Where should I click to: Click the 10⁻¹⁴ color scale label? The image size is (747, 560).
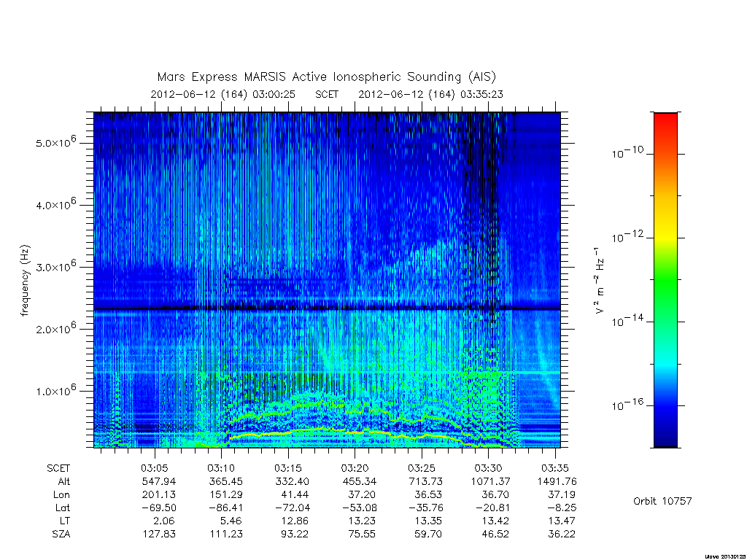point(627,321)
